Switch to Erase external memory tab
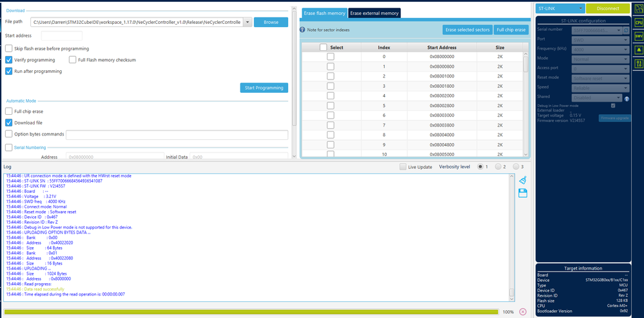This screenshot has width=644, height=318. [x=374, y=13]
